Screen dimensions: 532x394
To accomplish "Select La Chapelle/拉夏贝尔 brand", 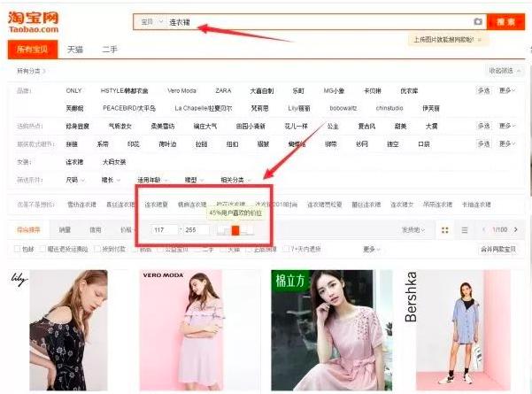I will pos(204,108).
